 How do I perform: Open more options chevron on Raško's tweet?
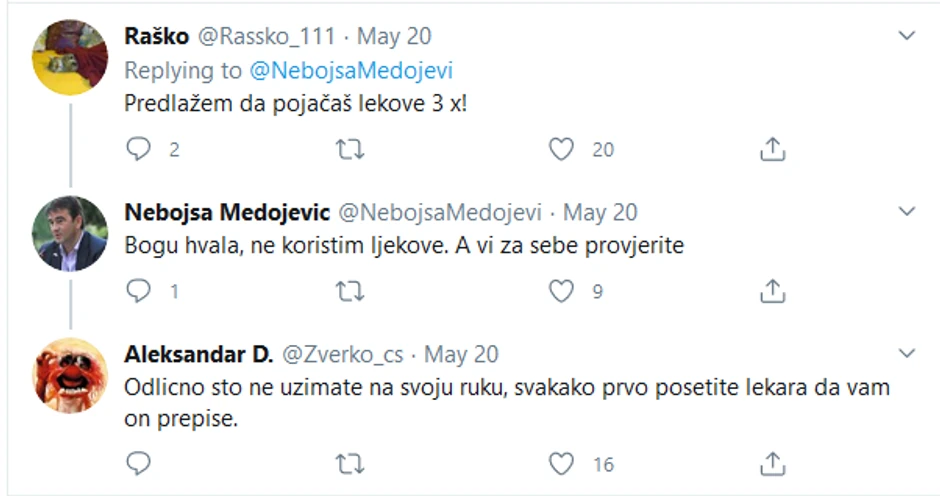(x=907, y=36)
